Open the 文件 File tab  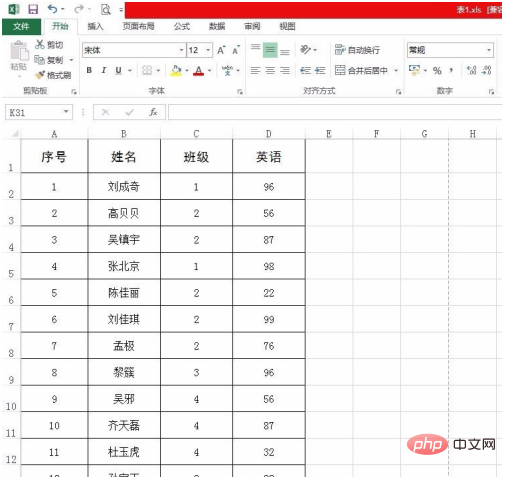(21, 27)
